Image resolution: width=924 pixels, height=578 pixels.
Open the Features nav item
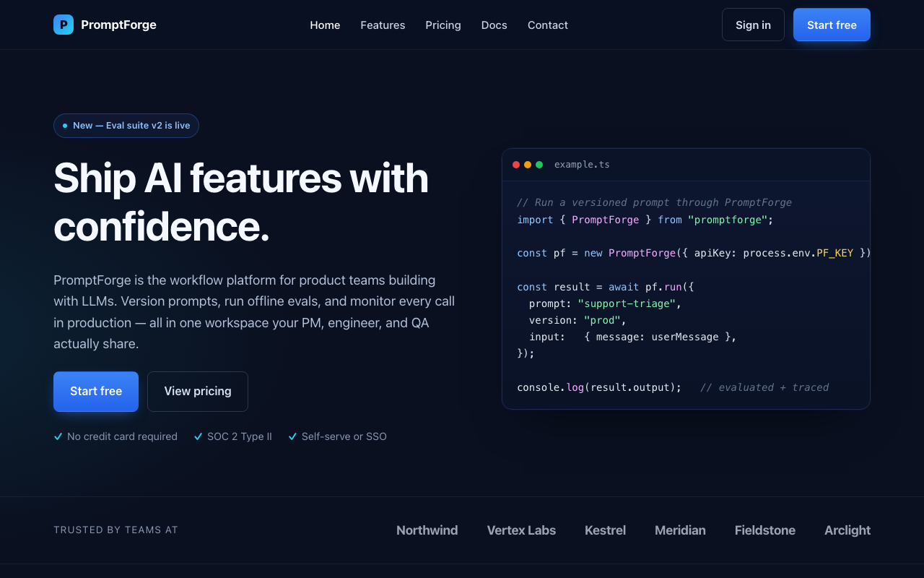(x=383, y=25)
